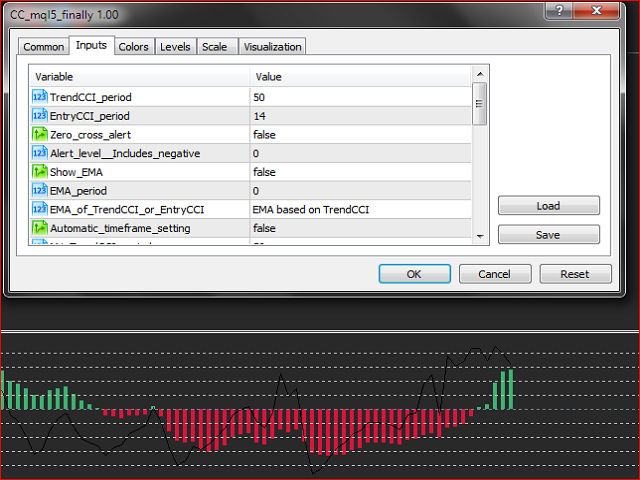640x480 pixels.
Task: Click the scrollbar up arrow in inputs list
Action: point(480,74)
